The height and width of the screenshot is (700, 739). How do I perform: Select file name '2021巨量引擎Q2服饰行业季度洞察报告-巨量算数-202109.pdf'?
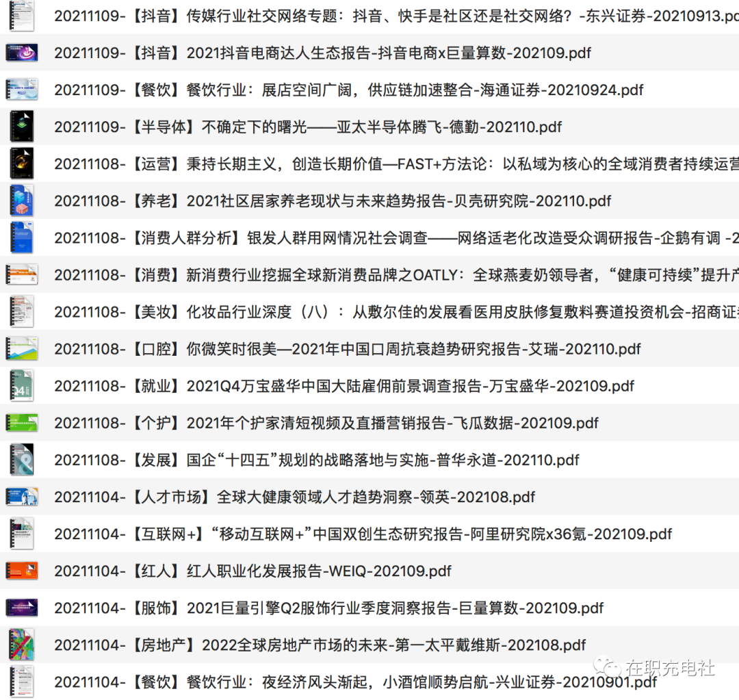395,608
